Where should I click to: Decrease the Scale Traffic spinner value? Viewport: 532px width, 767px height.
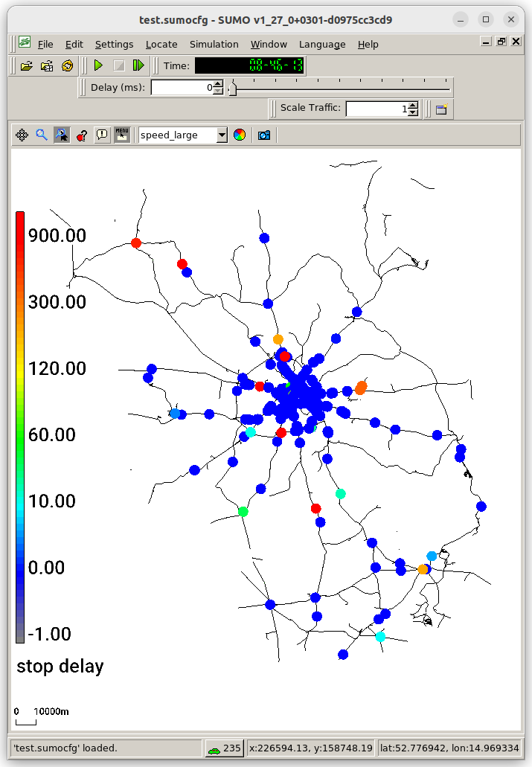tap(414, 112)
